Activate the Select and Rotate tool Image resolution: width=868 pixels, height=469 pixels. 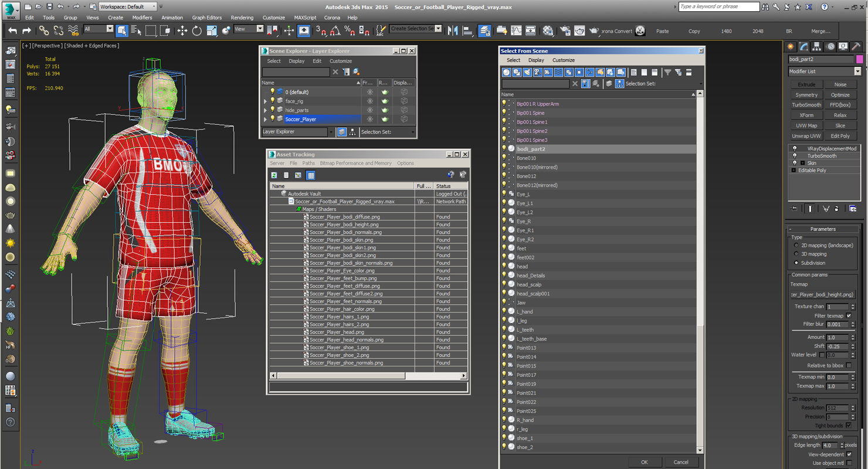coord(197,30)
